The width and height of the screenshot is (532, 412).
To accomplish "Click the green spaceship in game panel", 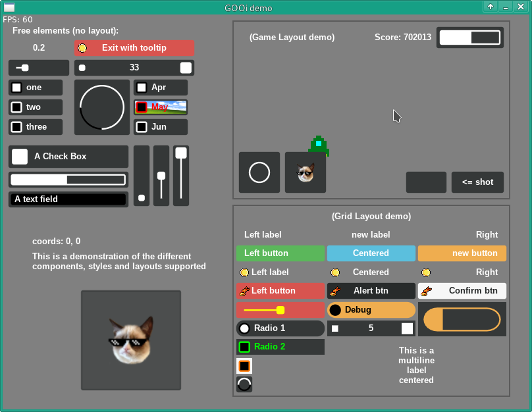I will 319,145.
